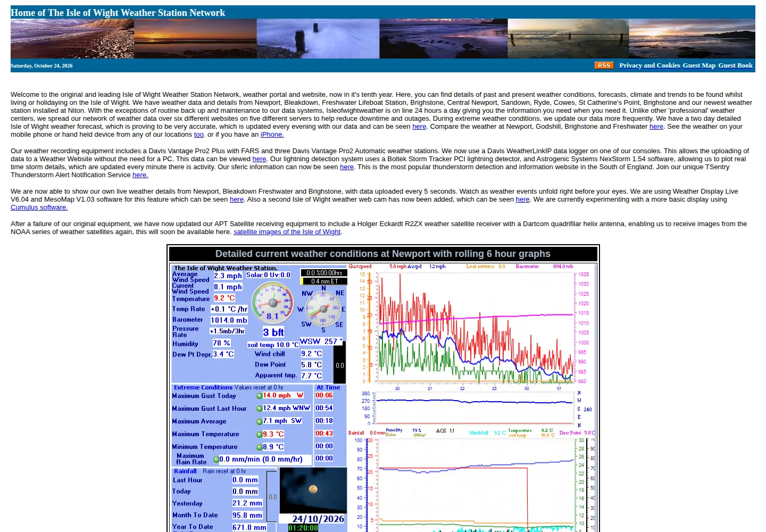Open the orange RSS feed icon
Screen dimensions: 766x532
(604, 65)
